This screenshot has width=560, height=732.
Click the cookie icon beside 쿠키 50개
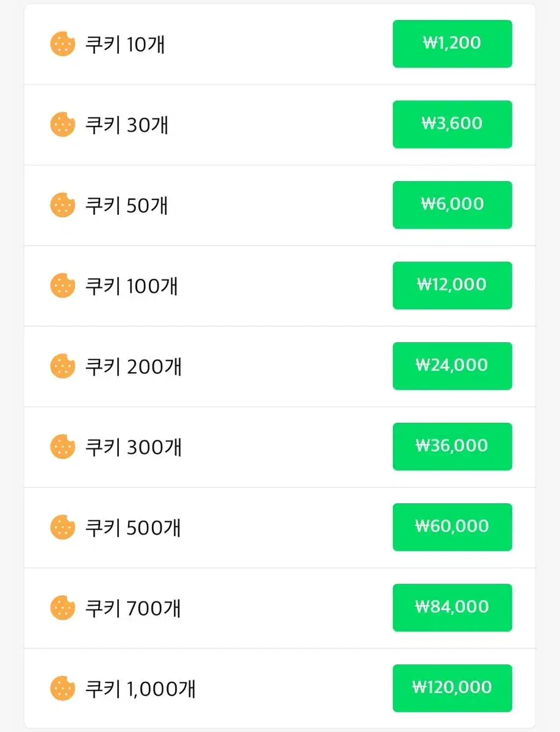pos(62,205)
